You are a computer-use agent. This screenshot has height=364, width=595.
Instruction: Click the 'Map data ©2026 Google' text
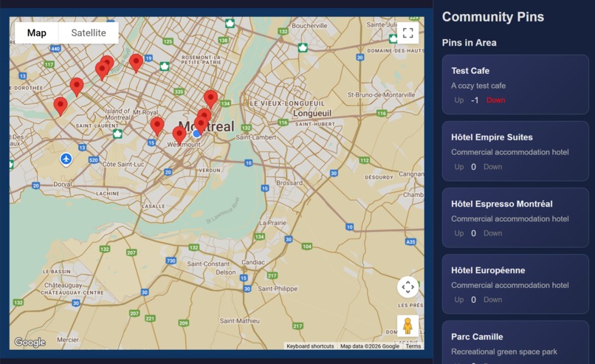[370, 346]
